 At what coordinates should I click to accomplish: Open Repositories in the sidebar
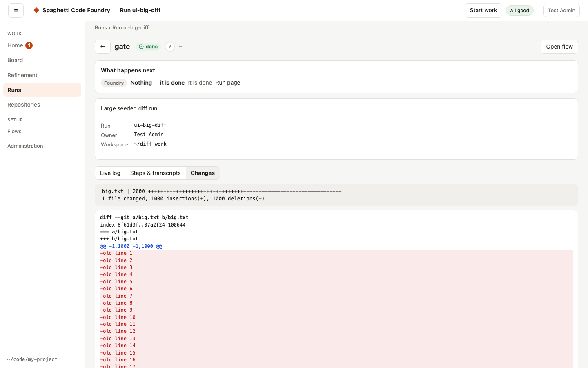coord(42,105)
